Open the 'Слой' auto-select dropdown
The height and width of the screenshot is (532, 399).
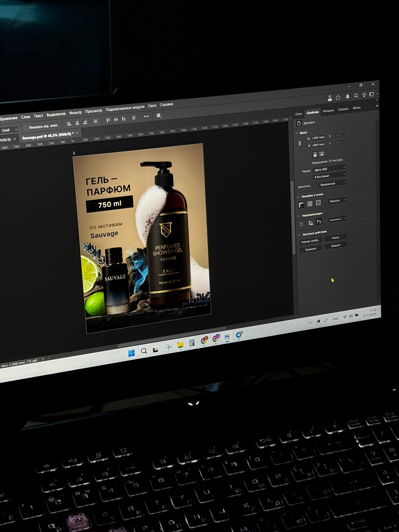9,130
